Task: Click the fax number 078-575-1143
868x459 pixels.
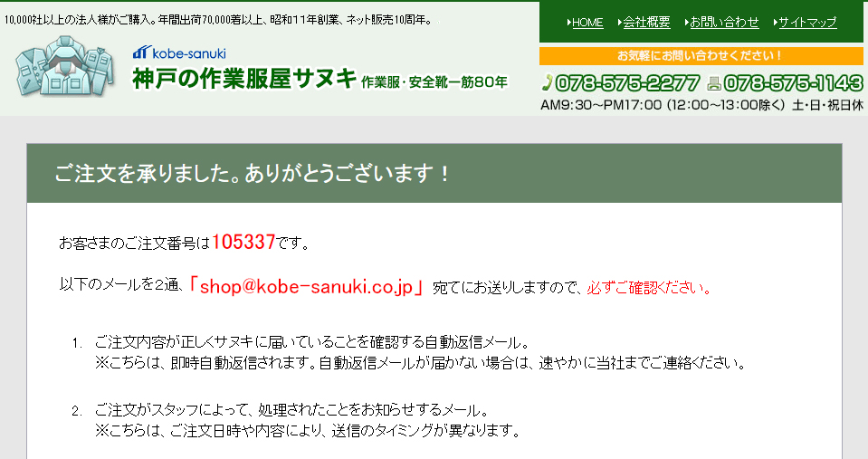Action: 793,83
